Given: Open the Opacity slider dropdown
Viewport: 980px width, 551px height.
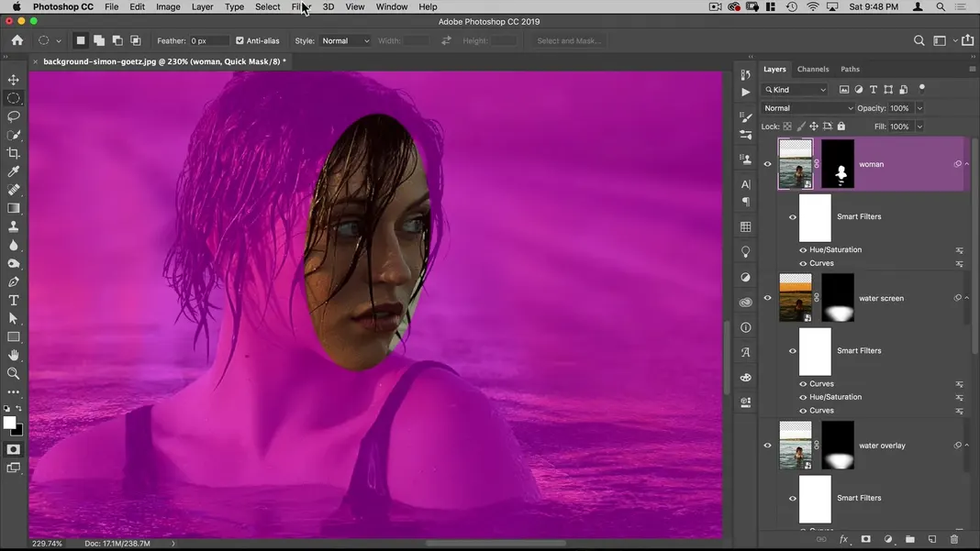Looking at the screenshot, I should 919,108.
